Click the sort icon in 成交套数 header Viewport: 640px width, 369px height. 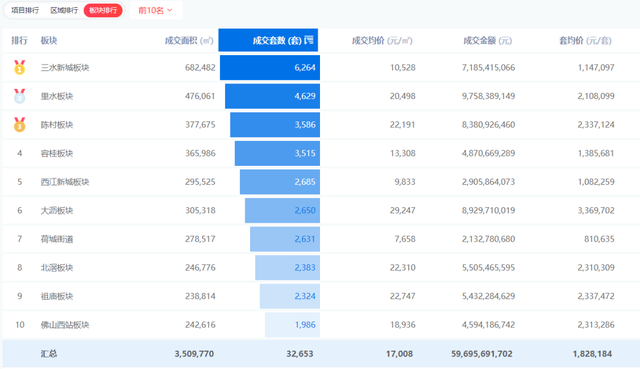click(x=309, y=40)
